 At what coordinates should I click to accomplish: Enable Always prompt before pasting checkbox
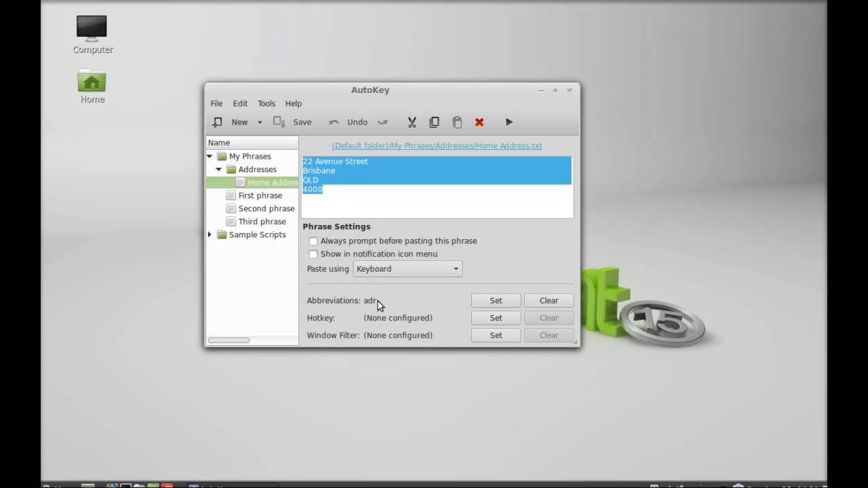(x=313, y=241)
